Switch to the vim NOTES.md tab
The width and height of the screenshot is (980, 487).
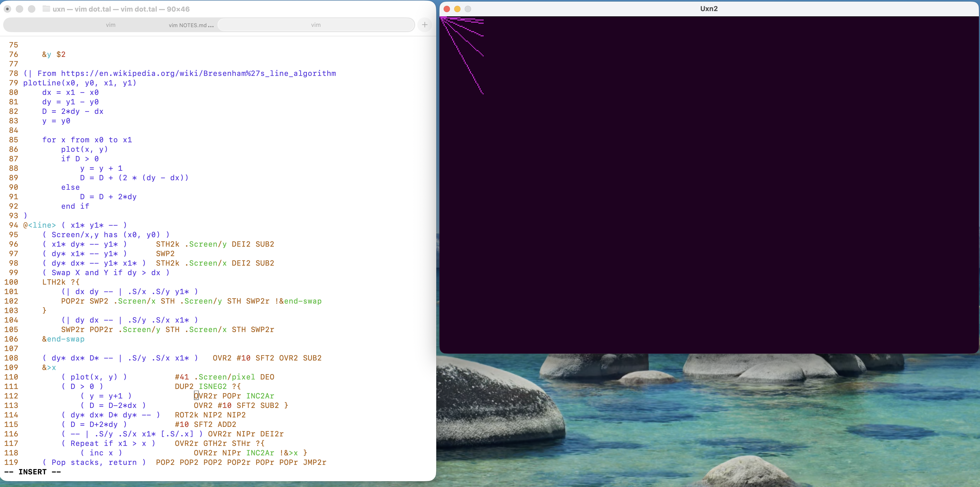click(191, 25)
